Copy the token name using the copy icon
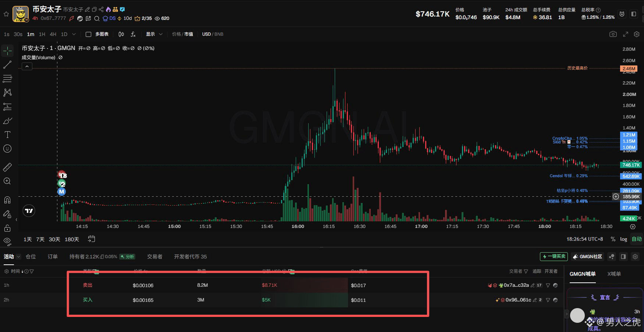The image size is (644, 332). click(x=94, y=10)
